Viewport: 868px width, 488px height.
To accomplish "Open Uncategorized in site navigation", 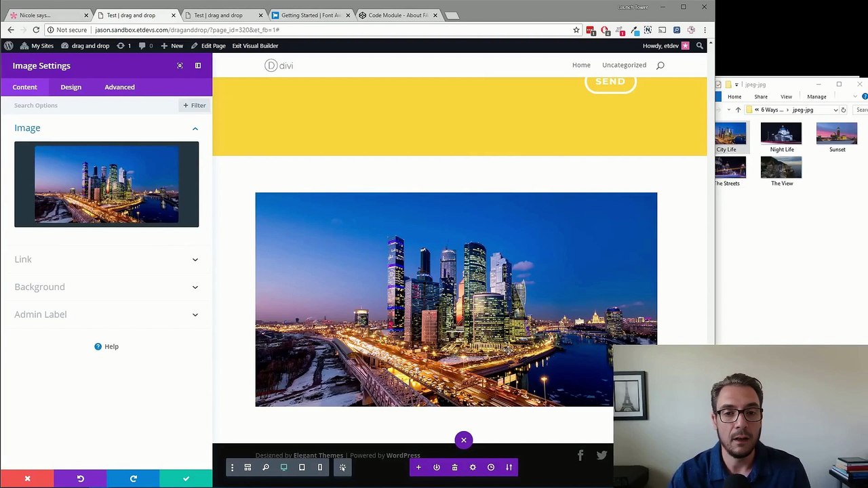I will [x=624, y=65].
